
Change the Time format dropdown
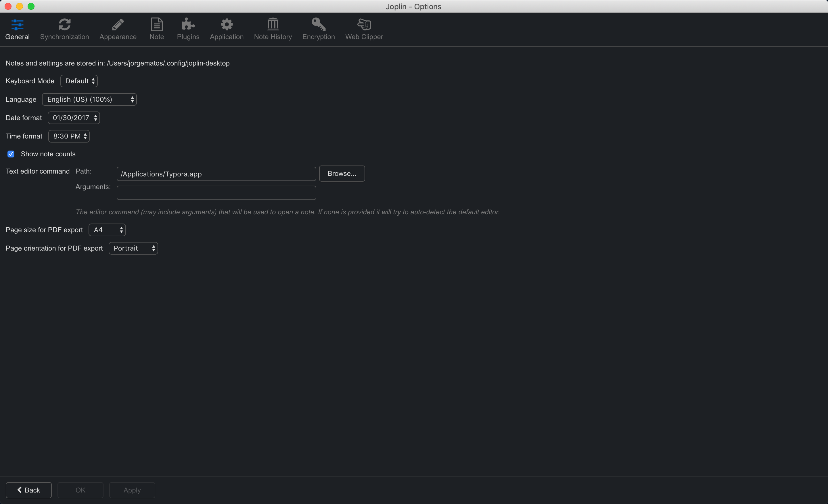pyautogui.click(x=68, y=136)
